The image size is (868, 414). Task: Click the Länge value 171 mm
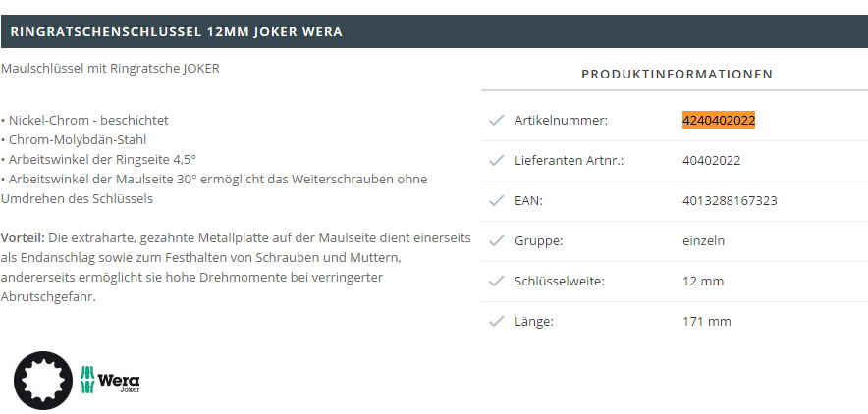[707, 321]
